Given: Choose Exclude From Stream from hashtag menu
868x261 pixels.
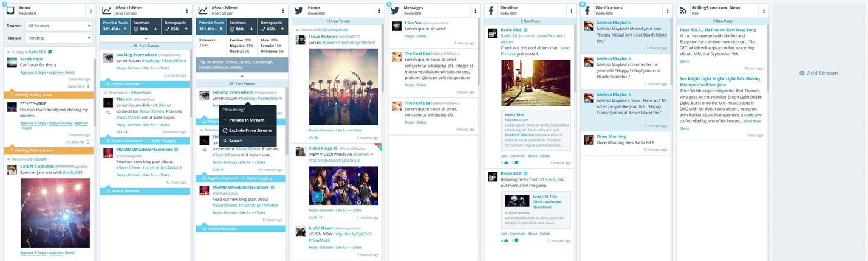Looking at the screenshot, I should click(247, 130).
